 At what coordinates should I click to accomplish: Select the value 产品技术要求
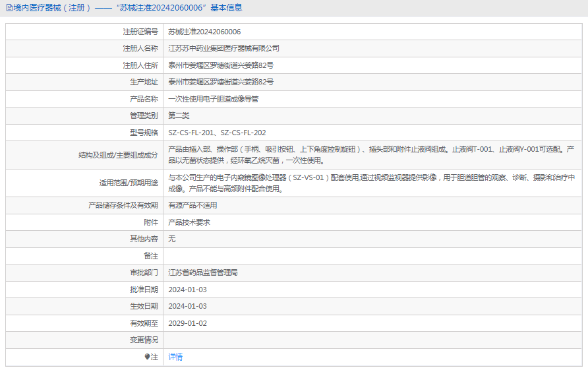tap(189, 222)
